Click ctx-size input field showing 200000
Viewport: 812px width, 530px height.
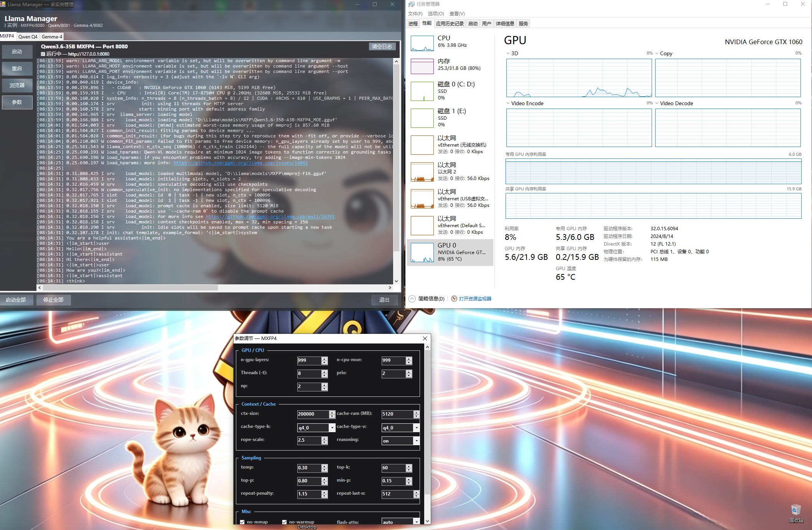(x=313, y=414)
